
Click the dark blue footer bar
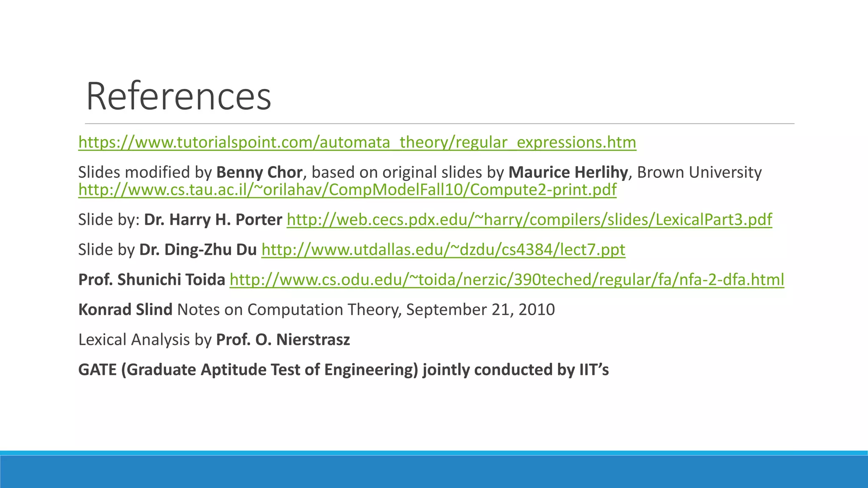[434, 472]
